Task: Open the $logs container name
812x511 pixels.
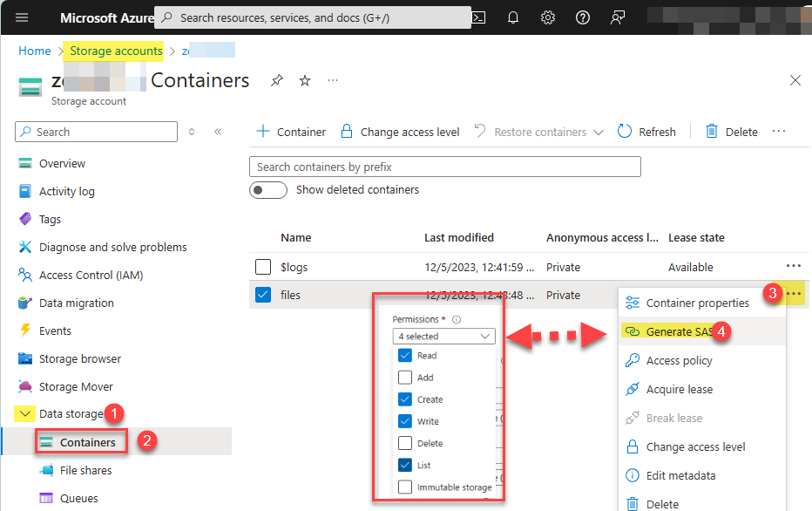Action: [294, 267]
